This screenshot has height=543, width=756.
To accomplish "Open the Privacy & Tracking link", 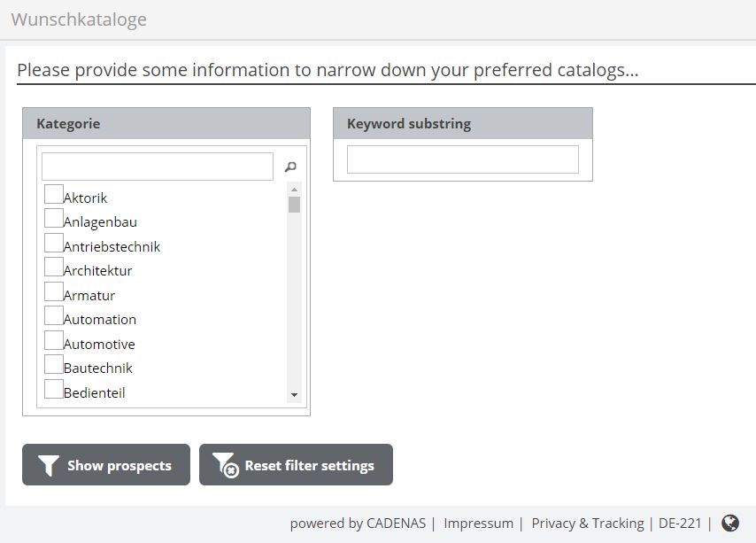I will tap(587, 524).
